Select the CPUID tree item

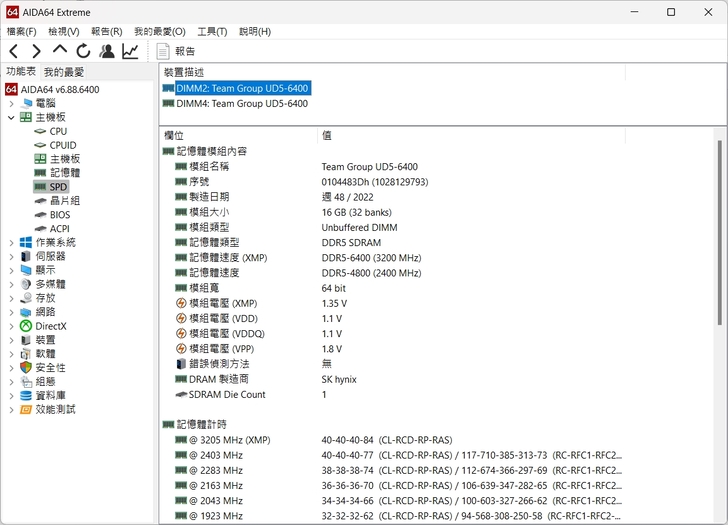[62, 145]
